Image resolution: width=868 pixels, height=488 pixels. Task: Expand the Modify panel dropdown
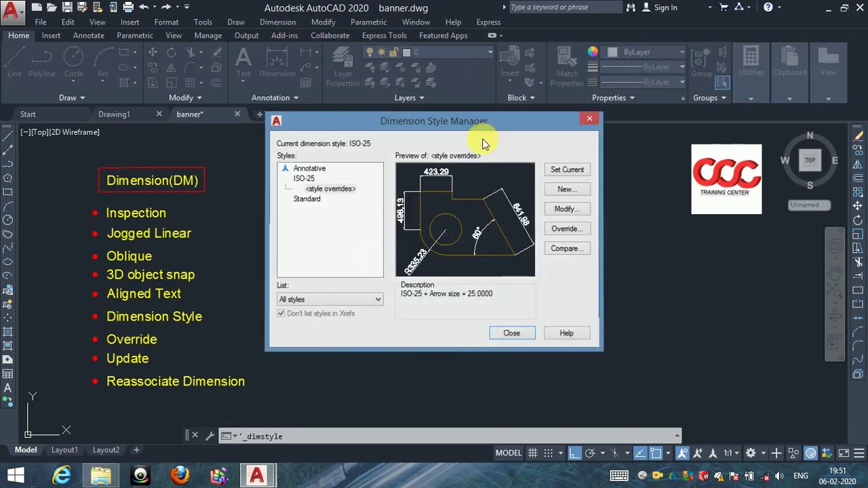185,98
